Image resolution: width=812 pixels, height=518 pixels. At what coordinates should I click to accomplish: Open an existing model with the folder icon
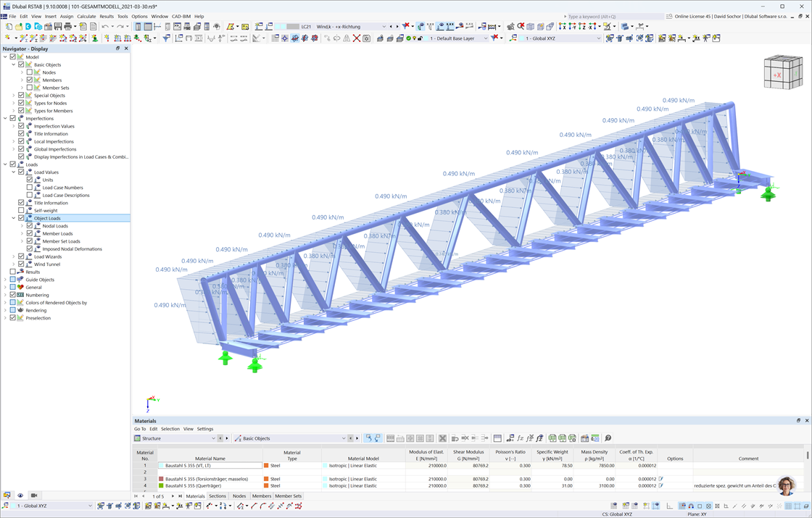[x=19, y=28]
